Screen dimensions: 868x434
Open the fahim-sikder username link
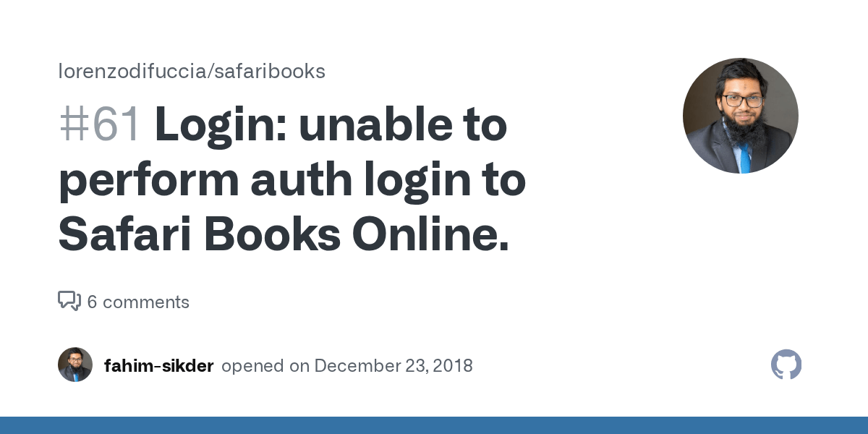158,366
